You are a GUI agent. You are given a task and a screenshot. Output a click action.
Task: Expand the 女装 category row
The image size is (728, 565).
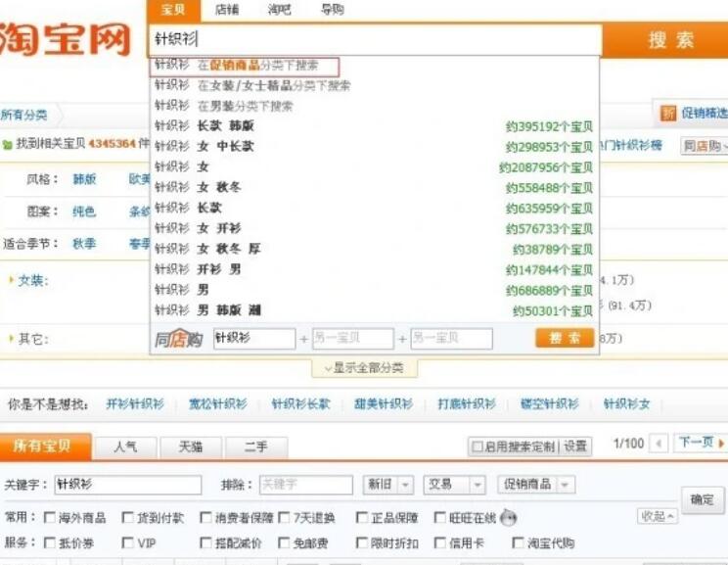(x=28, y=281)
